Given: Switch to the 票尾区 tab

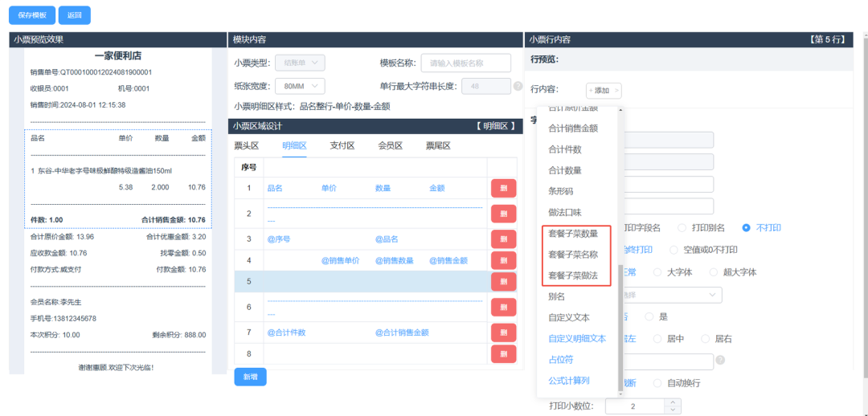Looking at the screenshot, I should click(x=438, y=146).
